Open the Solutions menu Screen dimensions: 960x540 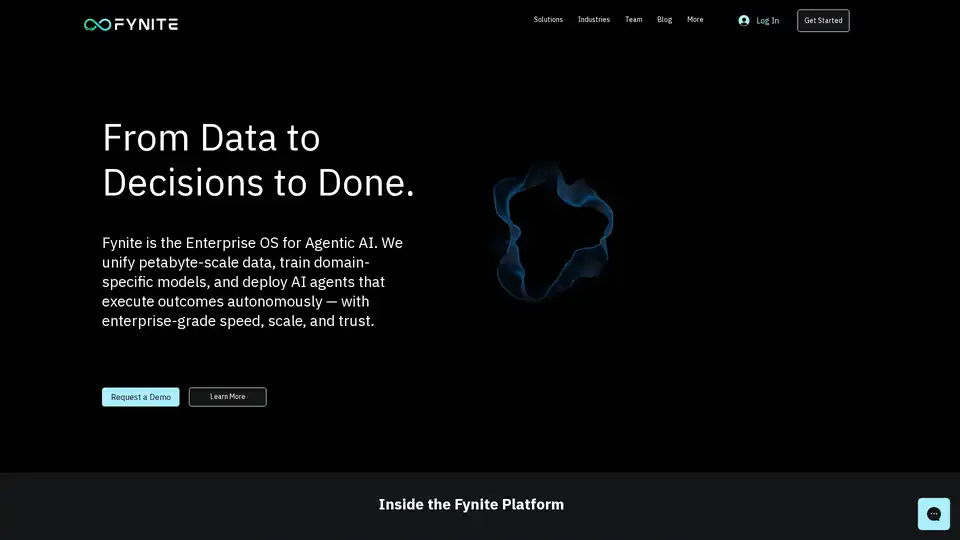coord(548,20)
